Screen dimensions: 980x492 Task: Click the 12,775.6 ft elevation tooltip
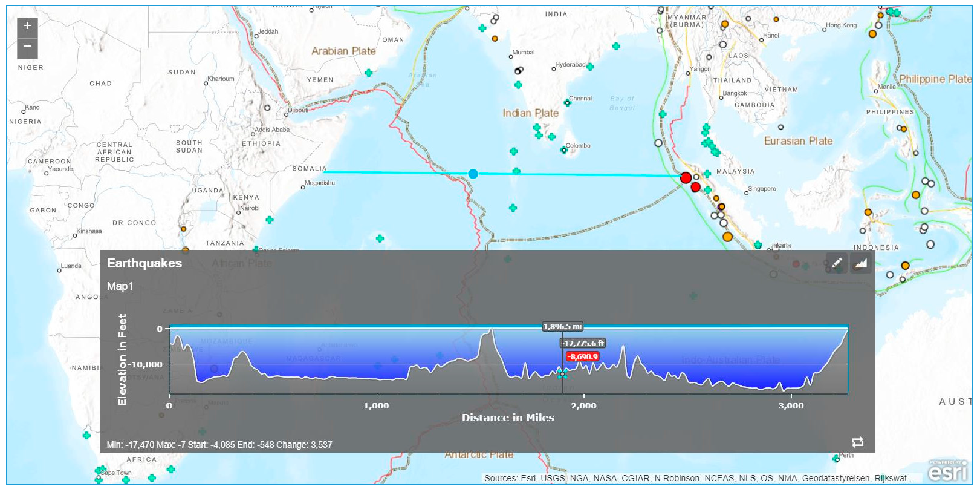point(583,343)
